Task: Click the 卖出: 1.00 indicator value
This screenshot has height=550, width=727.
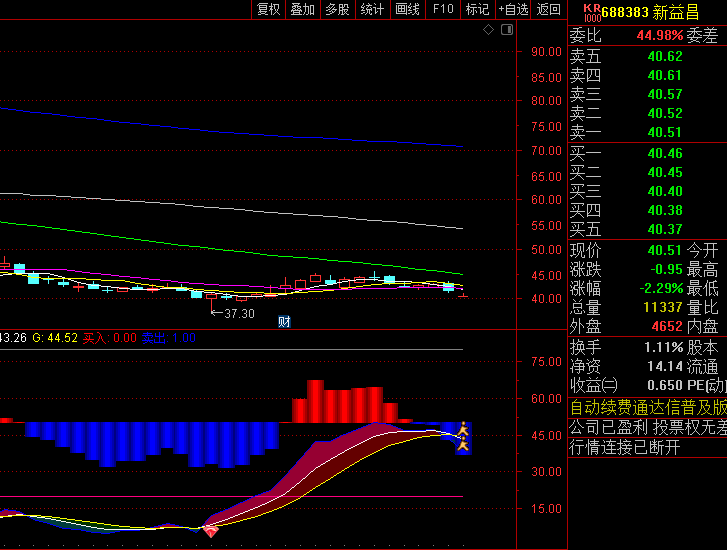Action: click(x=168, y=338)
